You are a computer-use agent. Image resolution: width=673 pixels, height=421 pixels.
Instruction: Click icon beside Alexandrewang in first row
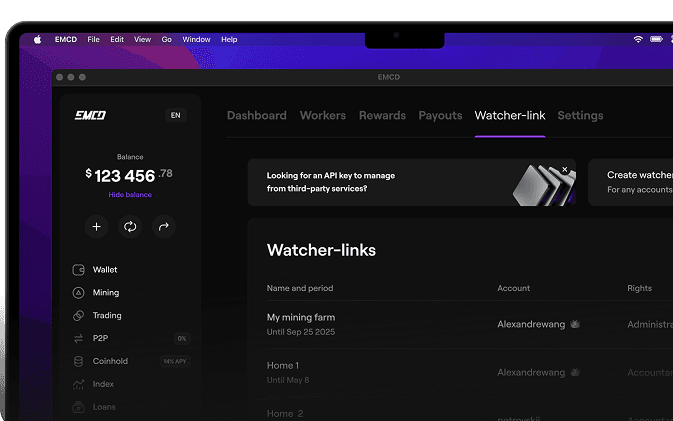[575, 325]
